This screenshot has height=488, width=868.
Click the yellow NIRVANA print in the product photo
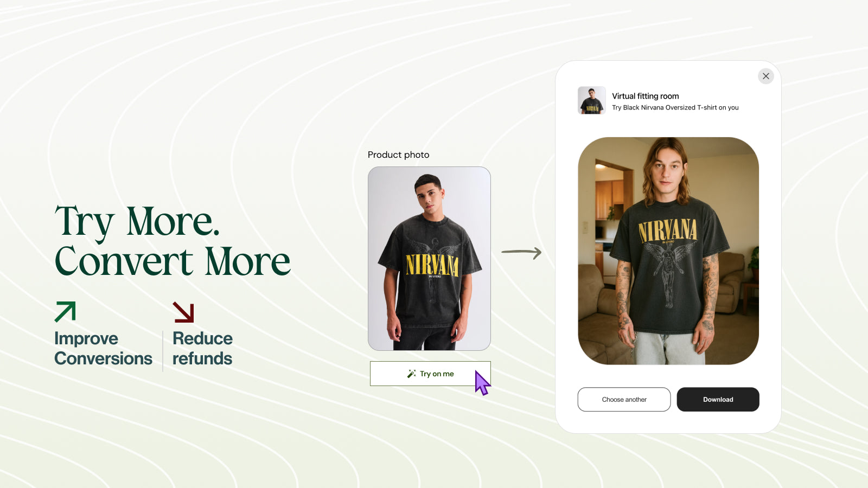click(x=432, y=265)
